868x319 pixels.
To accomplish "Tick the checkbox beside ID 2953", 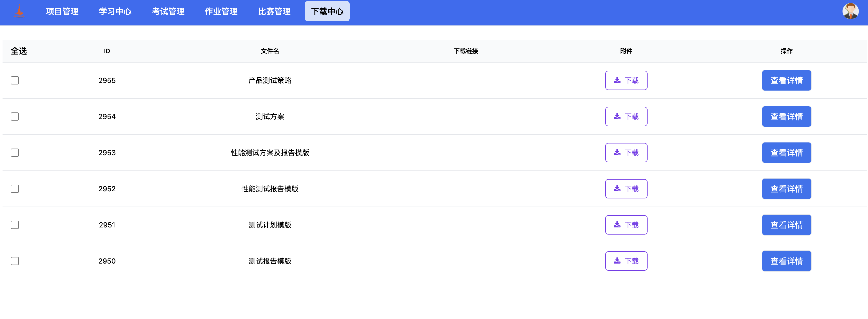I will point(15,153).
